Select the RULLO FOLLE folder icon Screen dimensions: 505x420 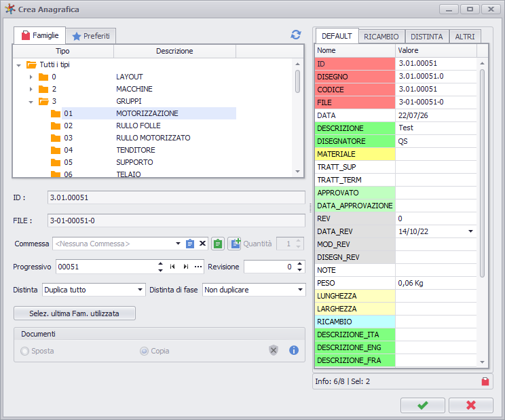coord(56,126)
